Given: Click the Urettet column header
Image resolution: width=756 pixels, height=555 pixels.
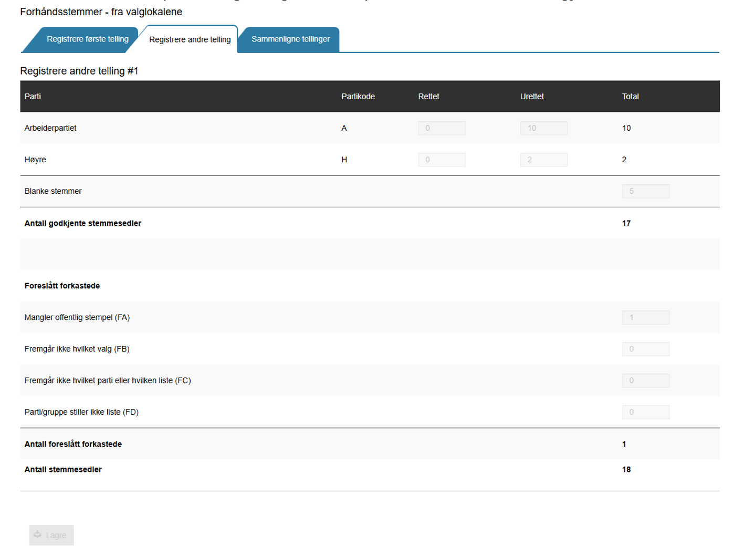Looking at the screenshot, I should 532,97.
